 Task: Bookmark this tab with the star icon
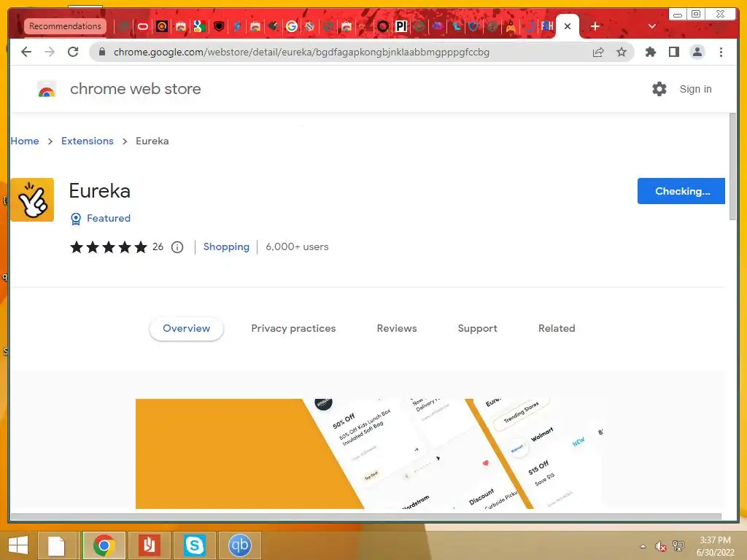pos(622,52)
